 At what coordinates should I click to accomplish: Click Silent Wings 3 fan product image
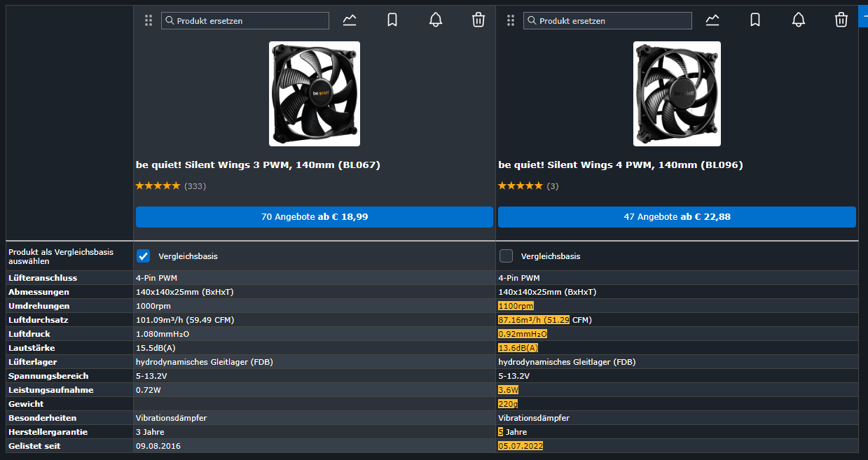tap(315, 94)
